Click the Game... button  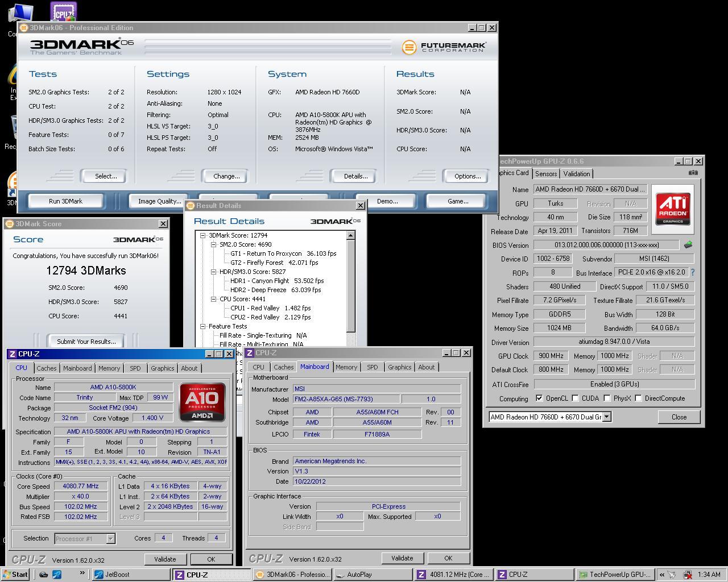coord(458,201)
